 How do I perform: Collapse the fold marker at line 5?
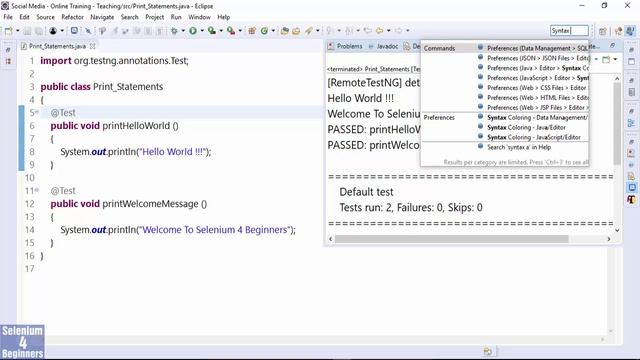37,112
